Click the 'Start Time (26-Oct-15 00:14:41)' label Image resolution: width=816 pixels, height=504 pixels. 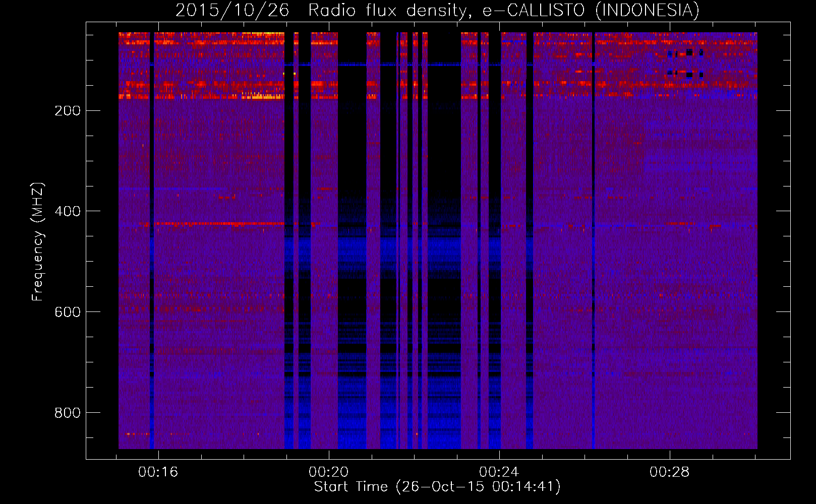[x=437, y=486]
